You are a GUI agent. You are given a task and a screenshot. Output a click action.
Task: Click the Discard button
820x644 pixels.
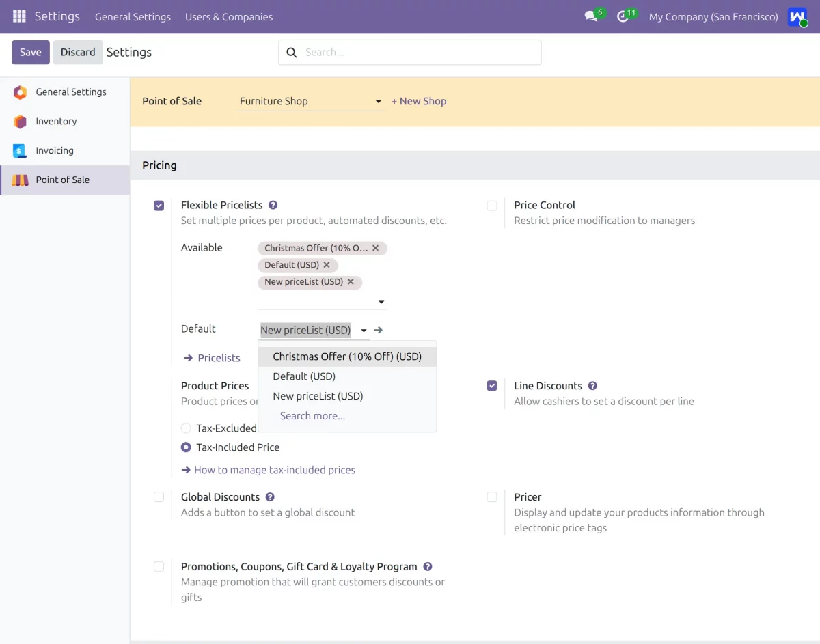[78, 53]
